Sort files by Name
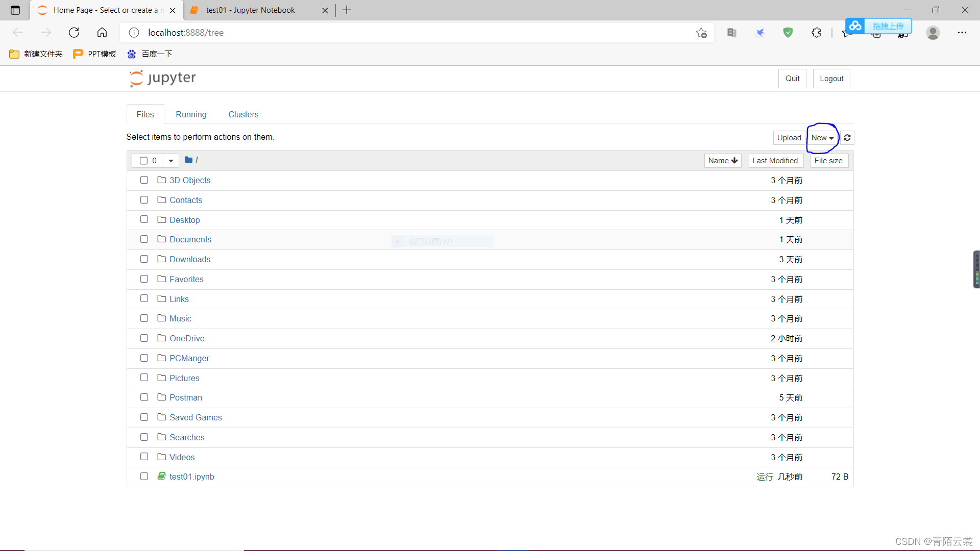 coord(722,161)
